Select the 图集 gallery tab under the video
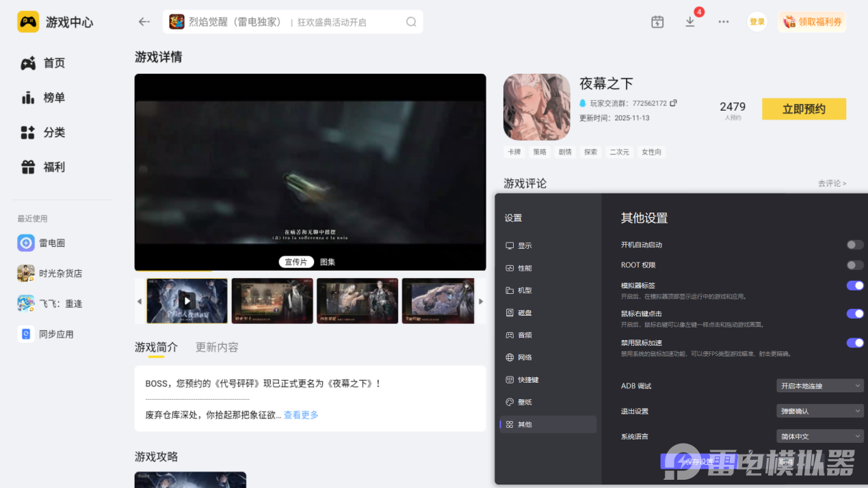 pyautogui.click(x=326, y=261)
